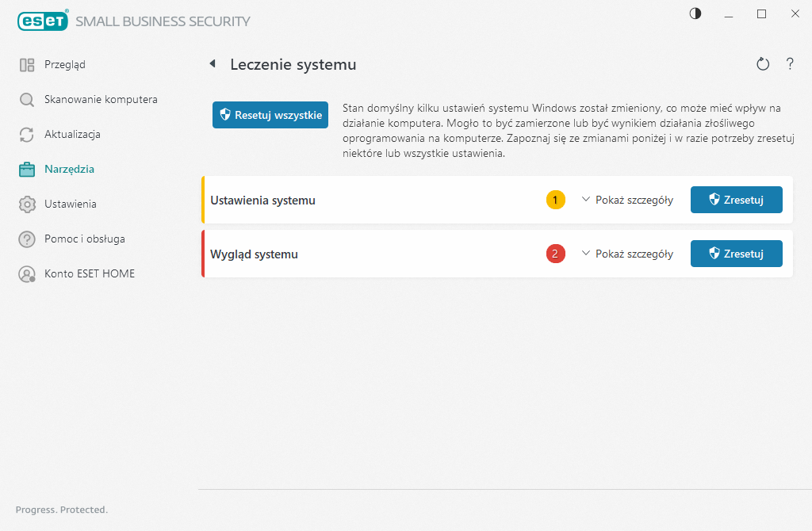This screenshot has width=812, height=531.
Task: Expand Pokaż szczegóły for Wygląd systemu
Action: (627, 254)
